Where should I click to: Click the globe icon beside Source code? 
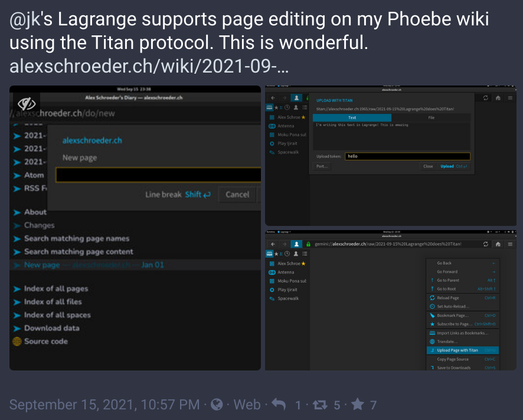tap(17, 342)
